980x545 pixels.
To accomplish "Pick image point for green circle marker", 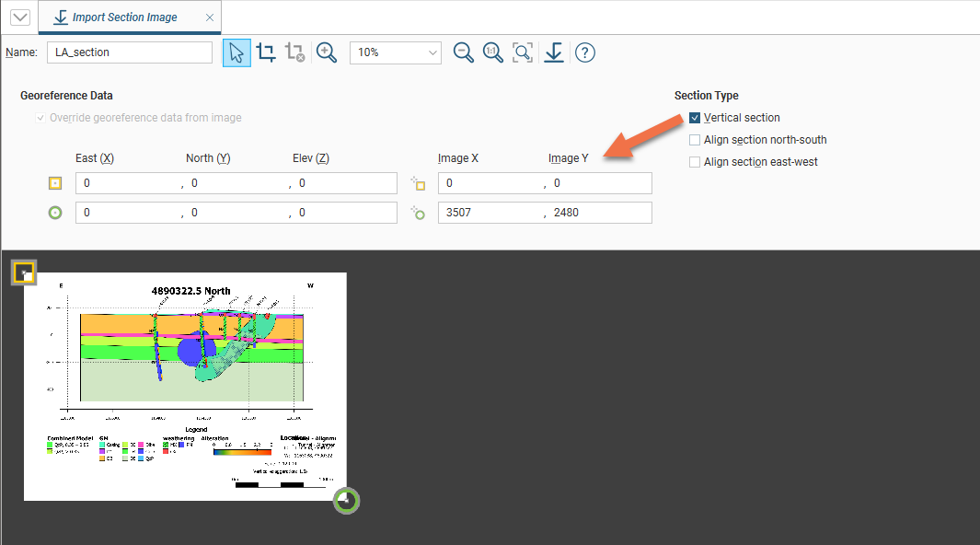I will [x=419, y=213].
